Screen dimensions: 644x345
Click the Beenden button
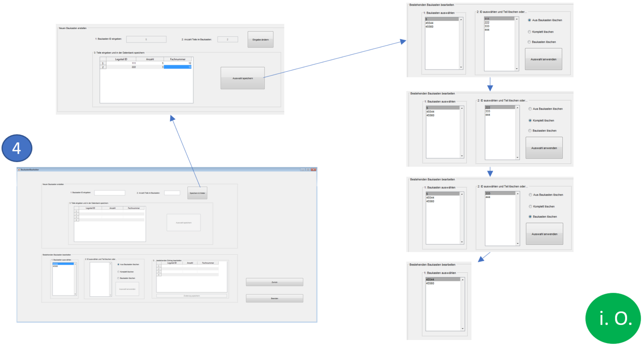275,298
